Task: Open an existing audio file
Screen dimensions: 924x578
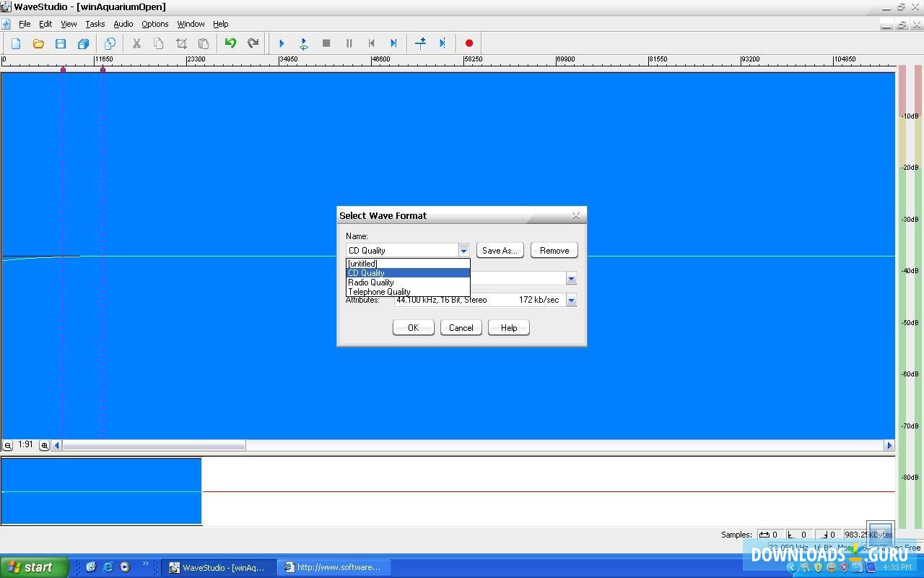Action: [38, 43]
